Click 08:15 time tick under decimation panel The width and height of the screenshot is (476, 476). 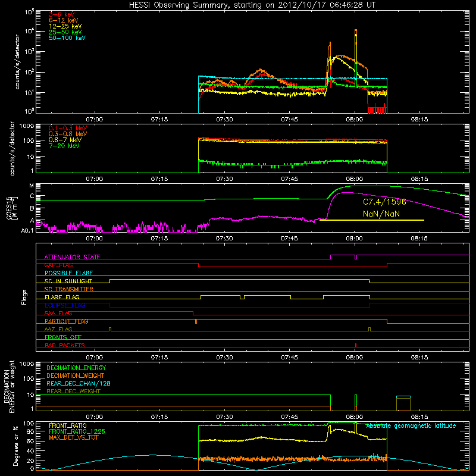point(419,417)
